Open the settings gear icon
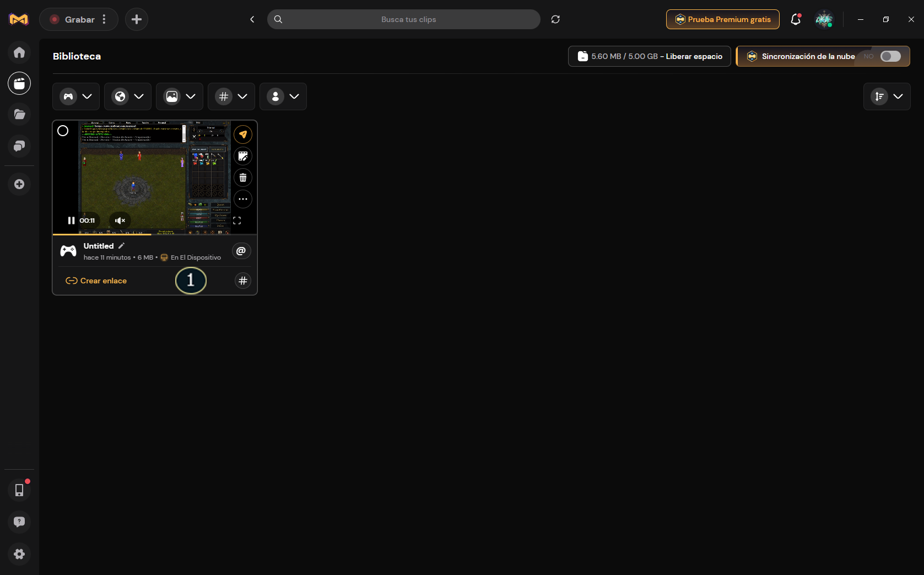Screen dimensions: 924x575 19,554
